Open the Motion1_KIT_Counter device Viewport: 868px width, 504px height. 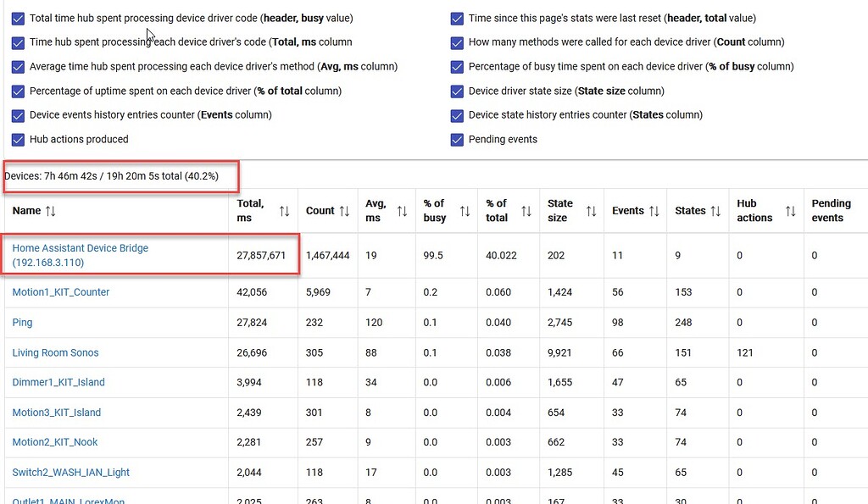point(60,293)
